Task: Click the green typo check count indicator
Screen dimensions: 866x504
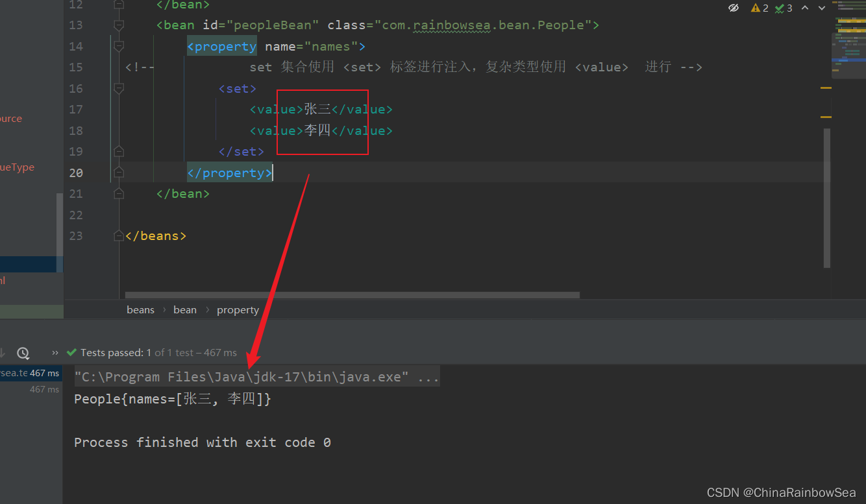Action: coord(784,8)
